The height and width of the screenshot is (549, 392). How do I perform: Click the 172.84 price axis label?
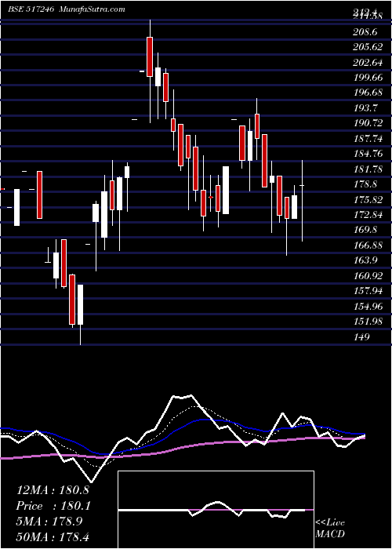pyautogui.click(x=368, y=215)
